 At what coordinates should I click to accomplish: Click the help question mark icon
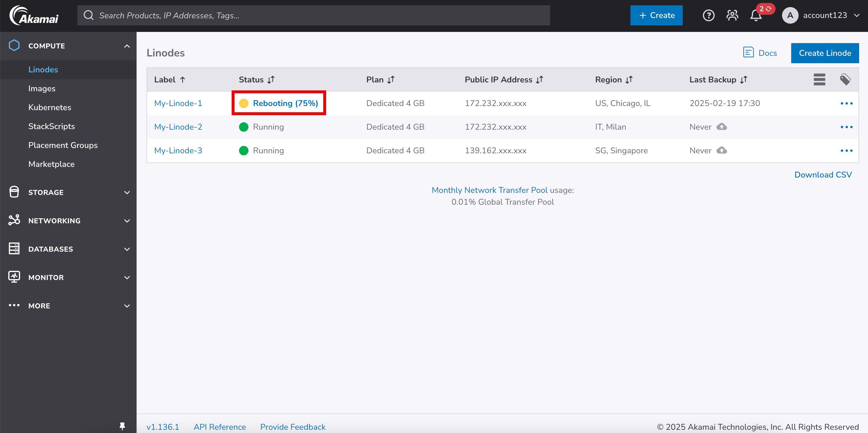click(x=708, y=15)
